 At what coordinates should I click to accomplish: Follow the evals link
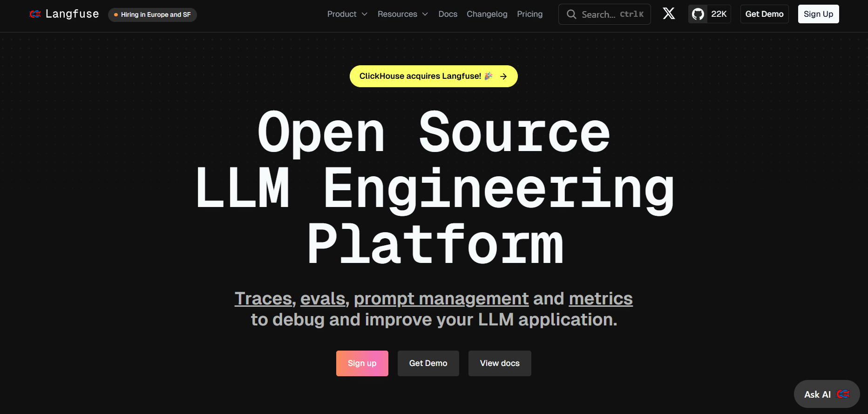[323, 298]
